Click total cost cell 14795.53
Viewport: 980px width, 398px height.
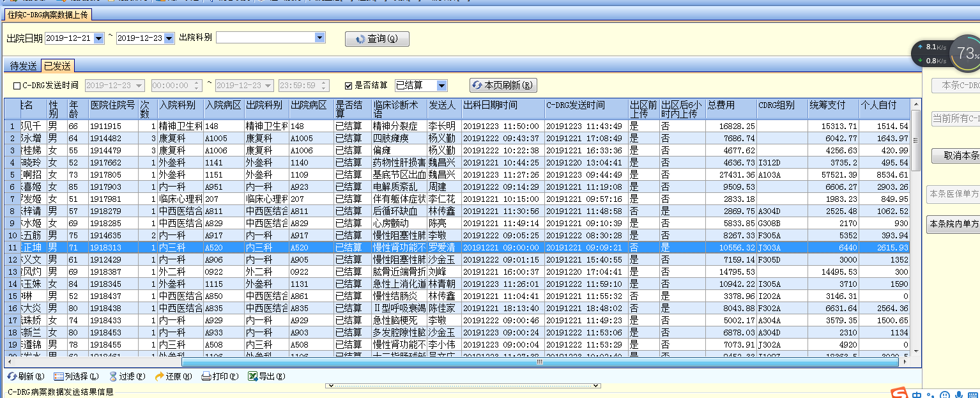point(731,272)
